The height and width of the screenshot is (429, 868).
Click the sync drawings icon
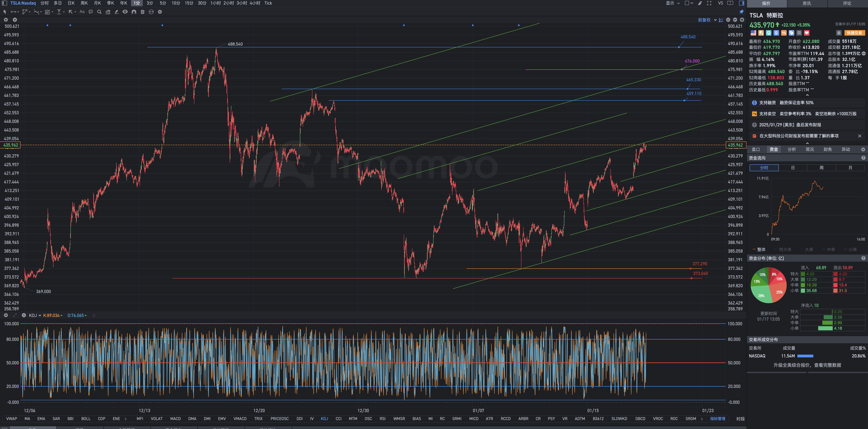151,12
